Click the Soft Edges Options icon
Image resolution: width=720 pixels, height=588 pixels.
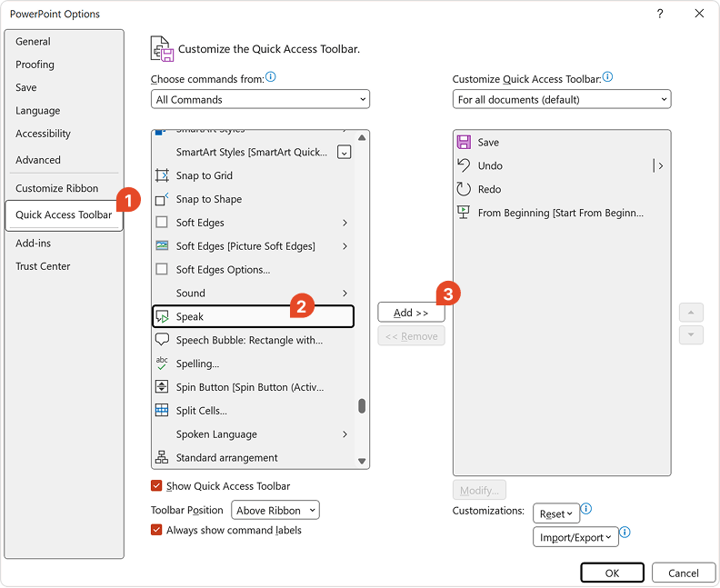[162, 269]
